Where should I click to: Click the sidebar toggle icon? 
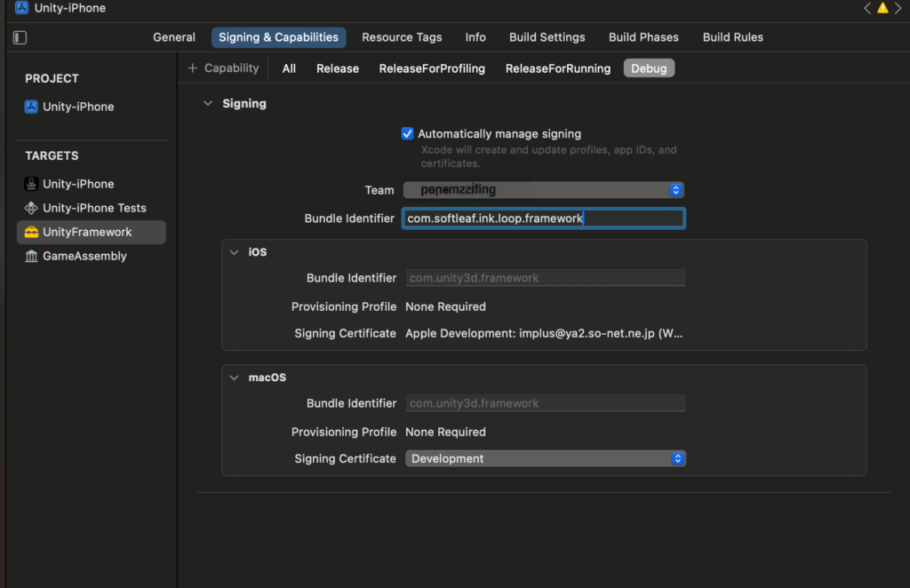click(20, 37)
